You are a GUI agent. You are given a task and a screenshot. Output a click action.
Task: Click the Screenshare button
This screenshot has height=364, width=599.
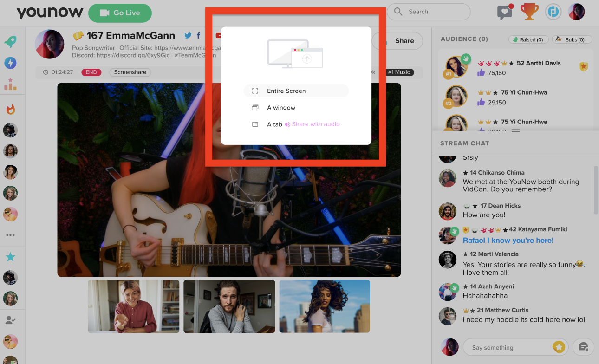[130, 72]
